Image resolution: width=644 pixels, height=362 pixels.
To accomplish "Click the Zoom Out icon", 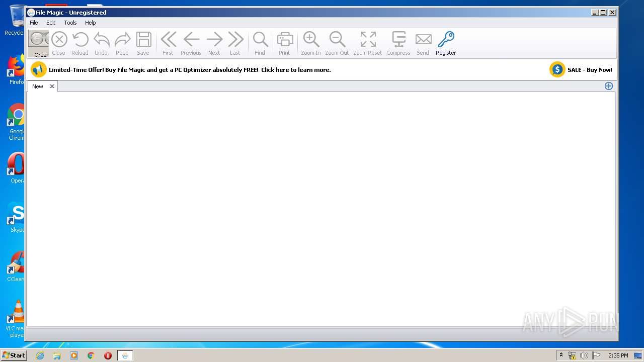I will tap(337, 39).
